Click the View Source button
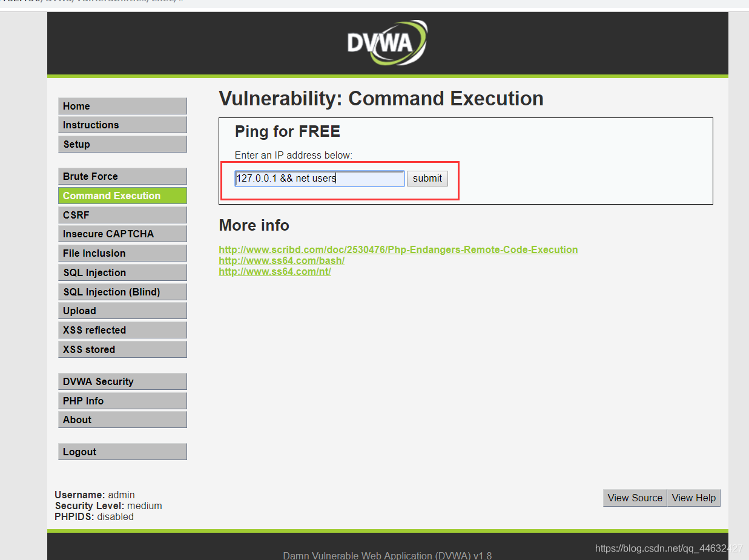749x560 pixels. coord(635,498)
